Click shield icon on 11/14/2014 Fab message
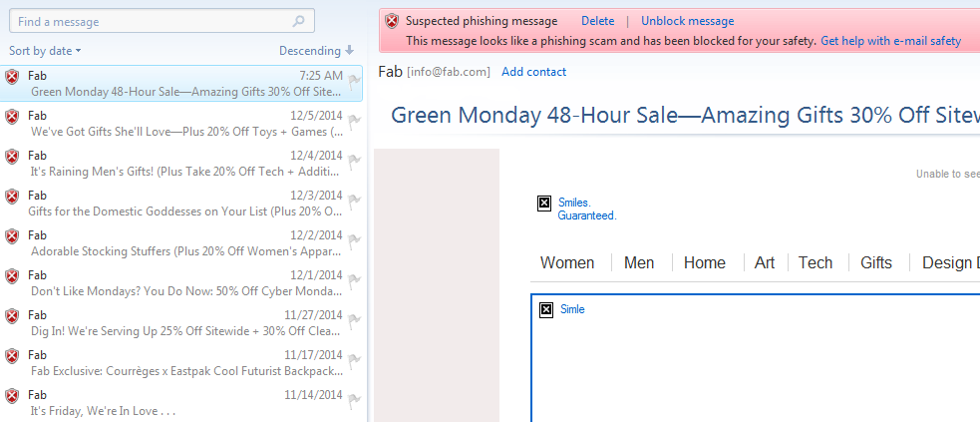The image size is (980, 422). tap(12, 396)
